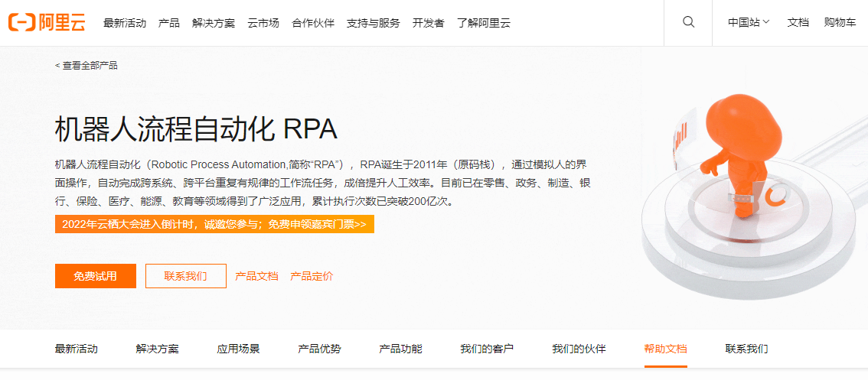The width and height of the screenshot is (868, 380).
Task: Switch to the 产品功能 tab
Action: coord(400,349)
